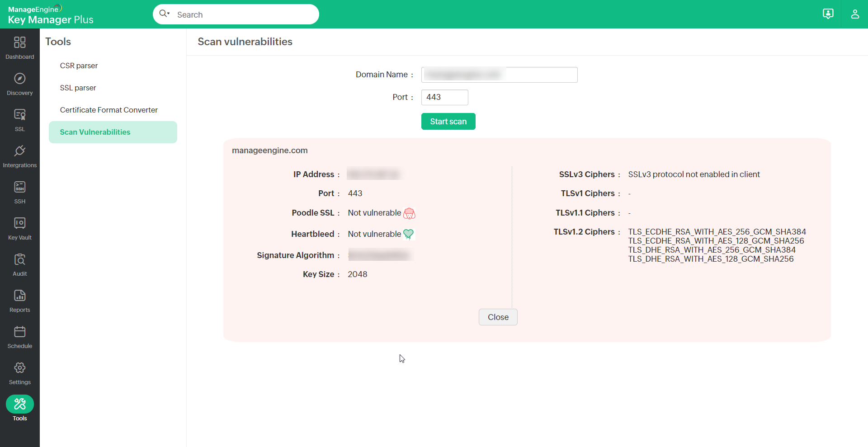
Task: Click the TLSv1.2 Ciphers label
Action: coord(584,232)
